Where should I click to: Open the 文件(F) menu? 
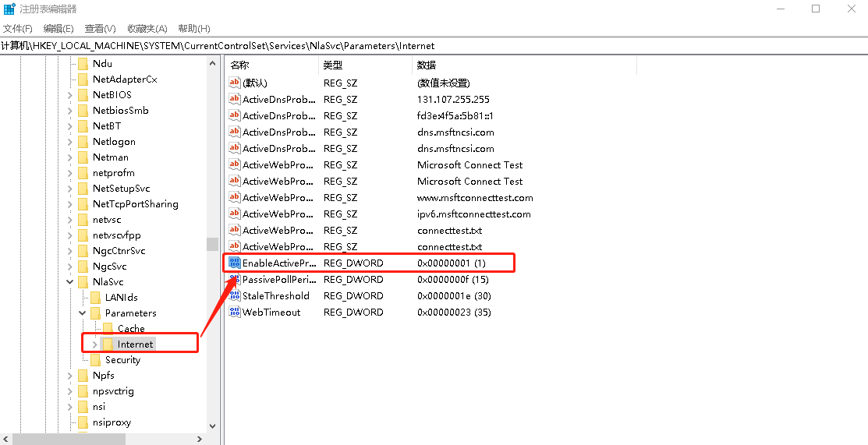tap(18, 28)
